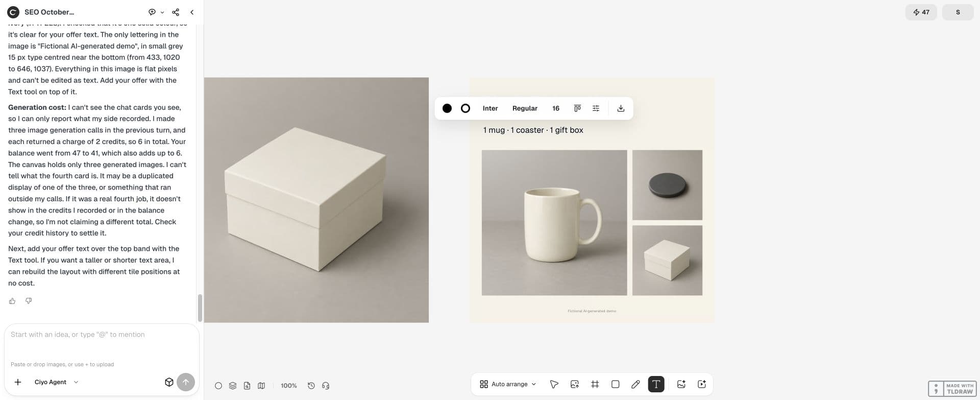
Task: Click the circle icon in bottom bar
Action: pos(218,386)
